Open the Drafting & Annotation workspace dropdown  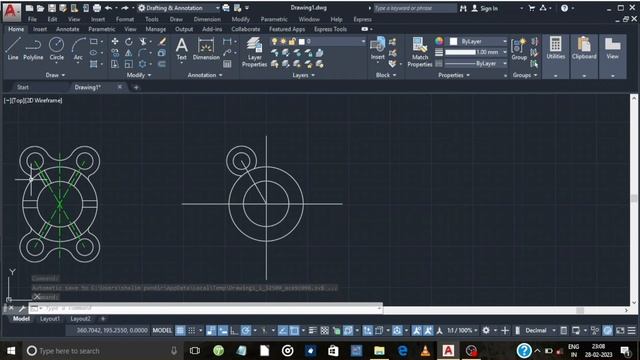tap(179, 8)
